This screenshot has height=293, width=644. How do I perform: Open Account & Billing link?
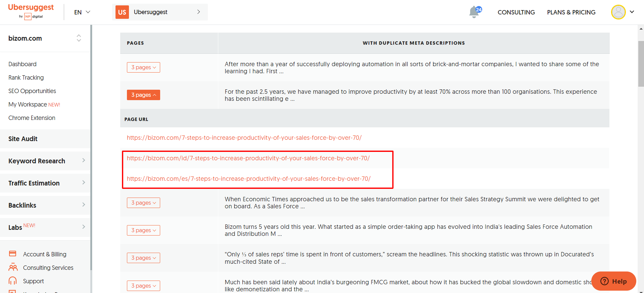(45, 254)
